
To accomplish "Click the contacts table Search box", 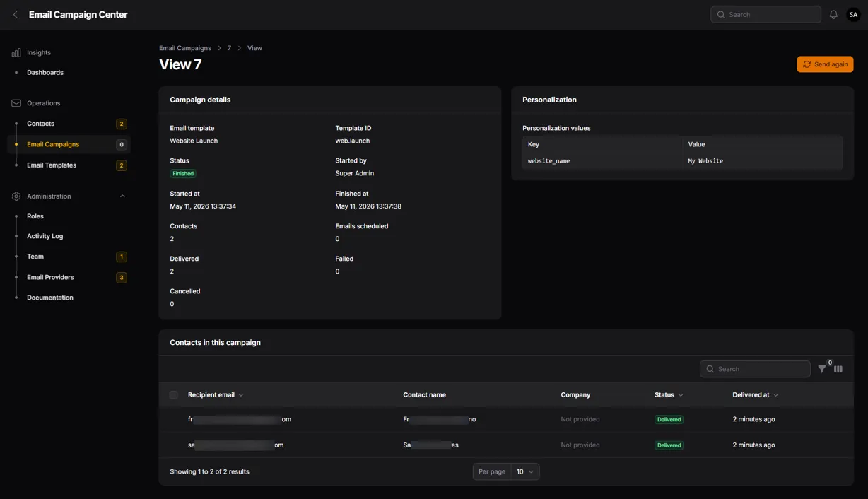I will 755,369.
